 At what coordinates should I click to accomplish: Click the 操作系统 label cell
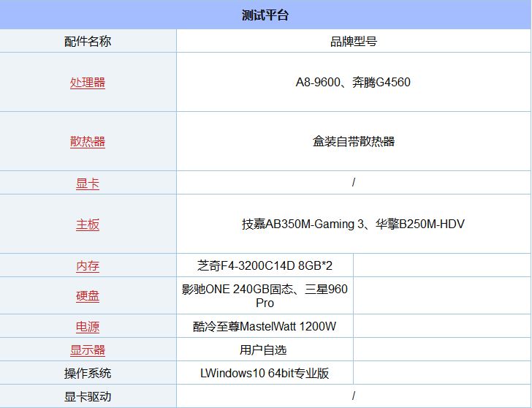[x=88, y=373]
